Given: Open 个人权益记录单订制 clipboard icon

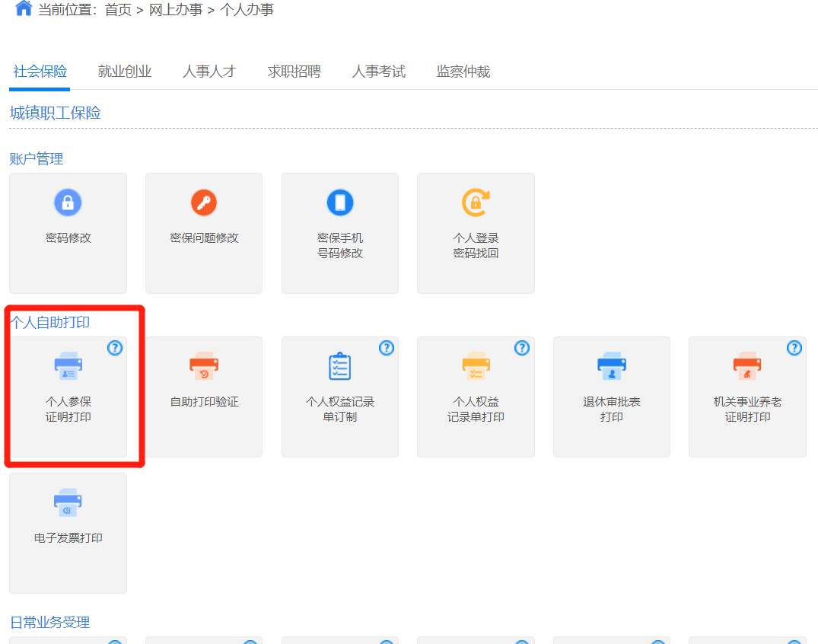Looking at the screenshot, I should click(340, 366).
